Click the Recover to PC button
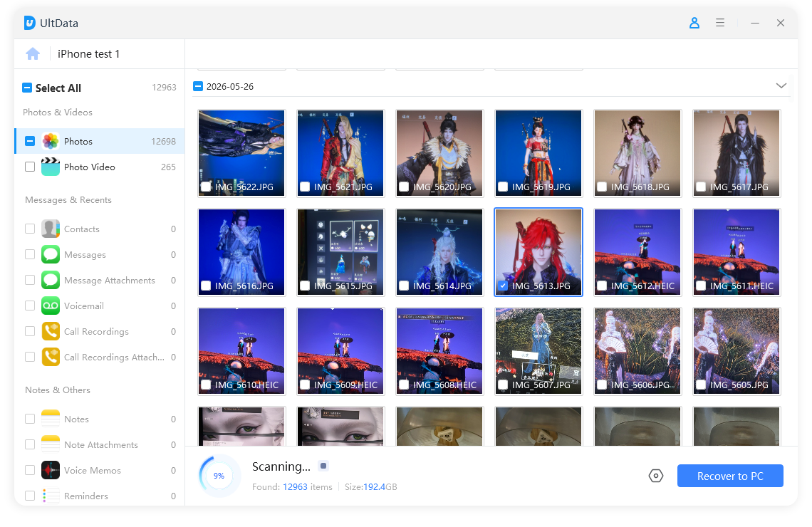The height and width of the screenshot is (527, 812). pos(730,476)
